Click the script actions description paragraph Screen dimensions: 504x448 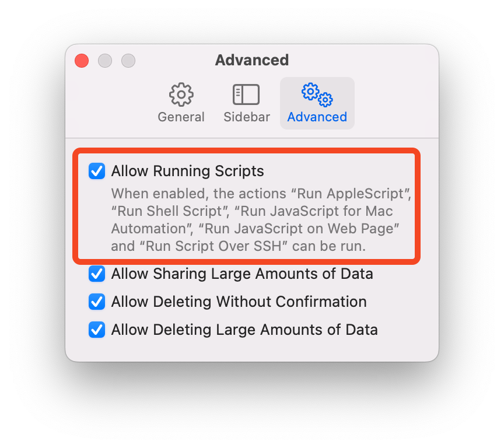tap(261, 220)
